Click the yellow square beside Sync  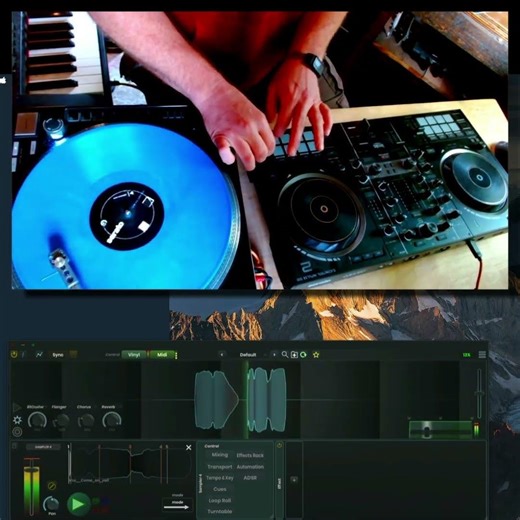[73, 354]
